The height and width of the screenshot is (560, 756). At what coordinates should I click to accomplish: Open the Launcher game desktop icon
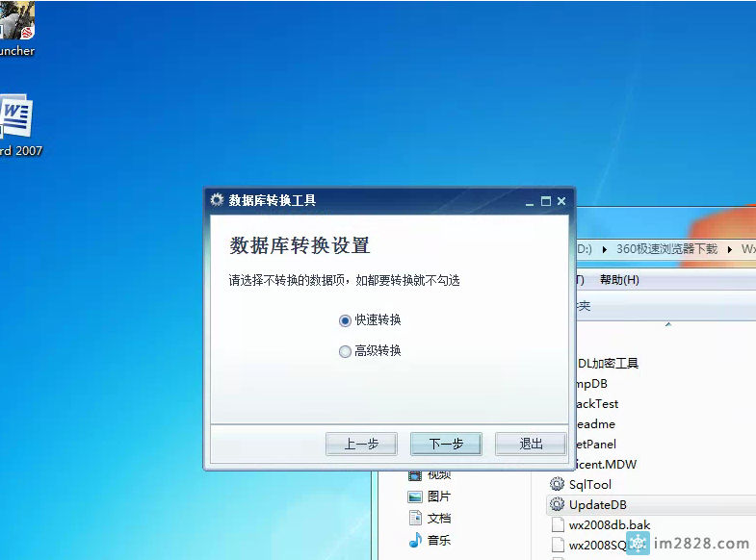click(x=16, y=21)
